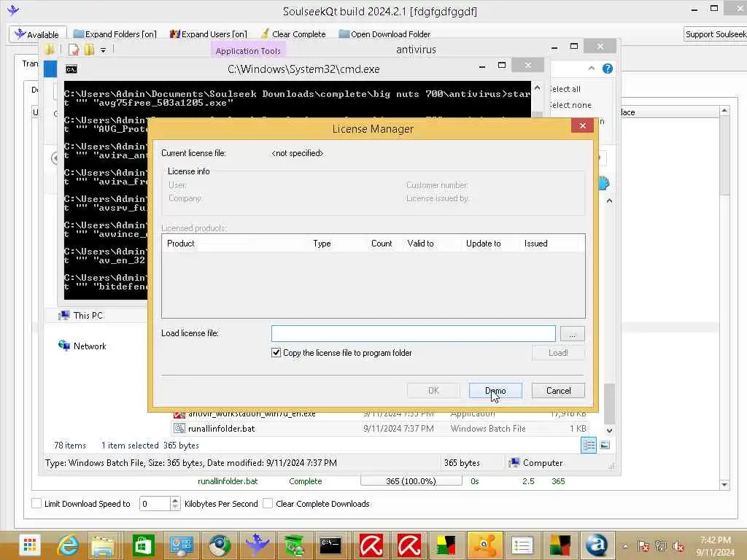The height and width of the screenshot is (560, 747).
Task: Click the New Folder icon in Explorer quick access toolbar
Action: coord(89,50)
